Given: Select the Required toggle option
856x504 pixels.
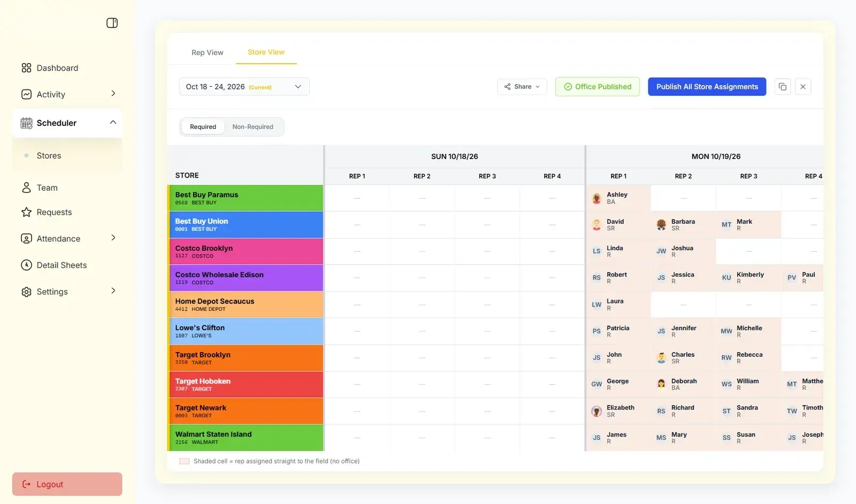Looking at the screenshot, I should tap(203, 127).
